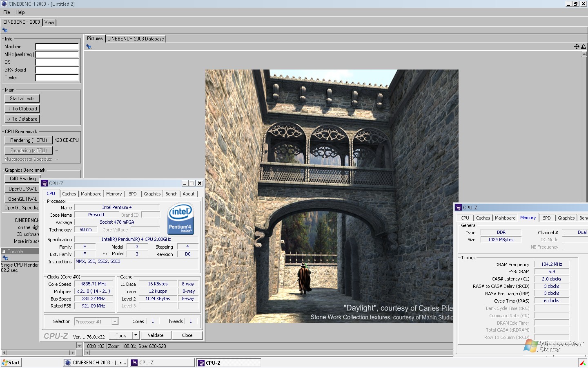Click the rendered Daylight picture
Screen dimensions: 588x368
point(332,196)
